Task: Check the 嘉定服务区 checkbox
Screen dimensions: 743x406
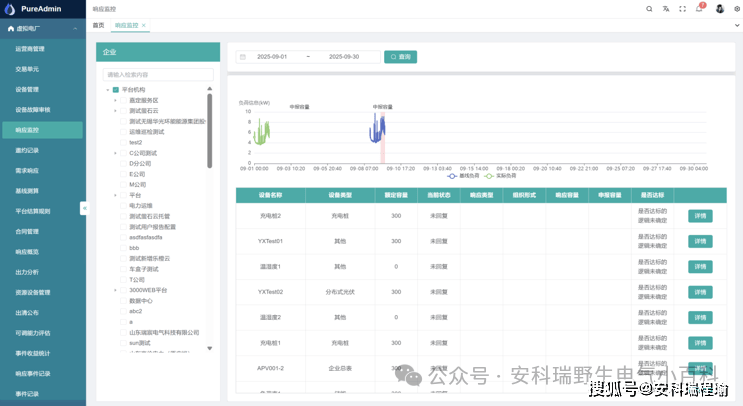Action: pyautogui.click(x=123, y=100)
